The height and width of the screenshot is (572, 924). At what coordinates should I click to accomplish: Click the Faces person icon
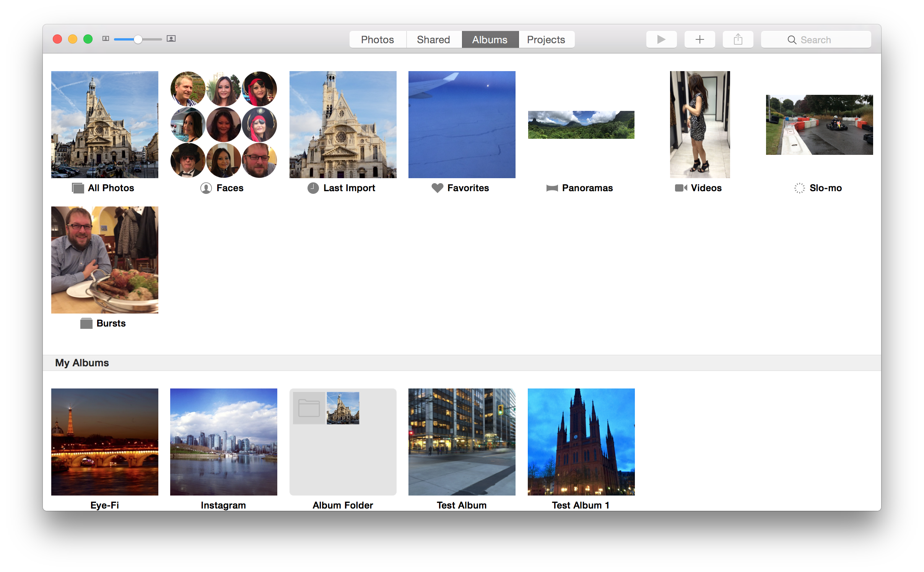click(x=206, y=188)
